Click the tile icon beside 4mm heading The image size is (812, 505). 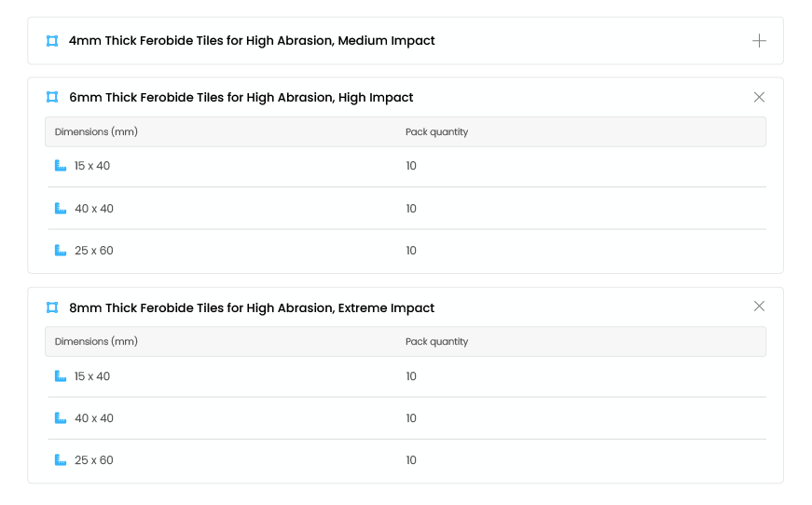tap(52, 41)
